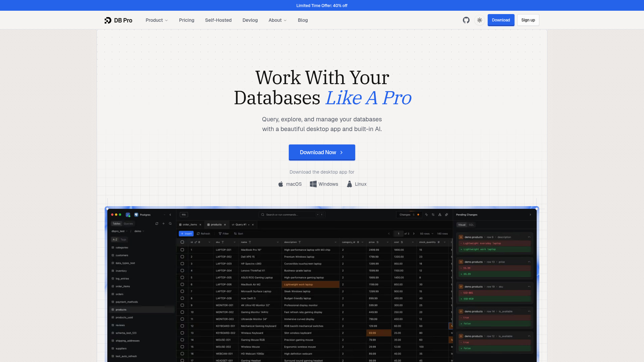Click the sidebar search magnifier icon
644x362 pixels.
click(x=170, y=224)
